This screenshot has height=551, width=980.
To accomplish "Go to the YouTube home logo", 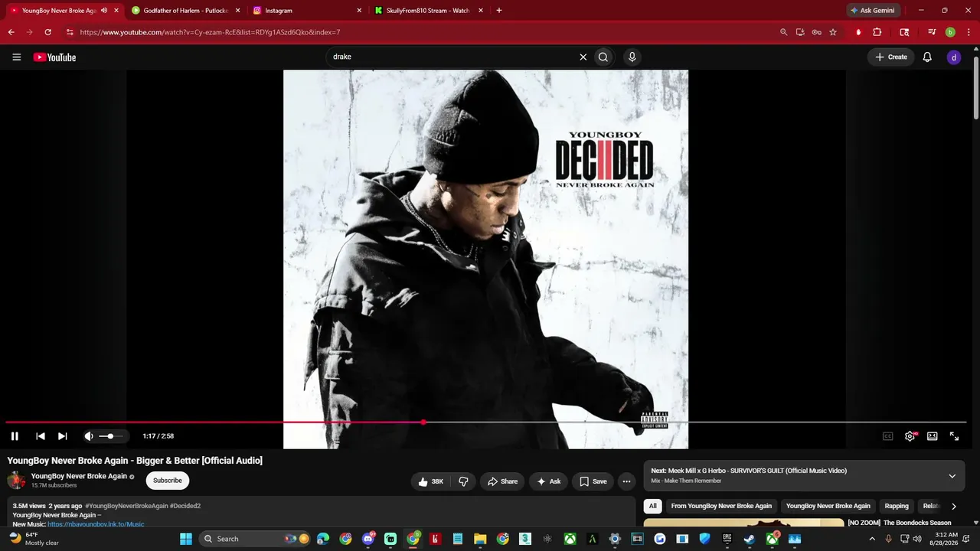I will [54, 57].
